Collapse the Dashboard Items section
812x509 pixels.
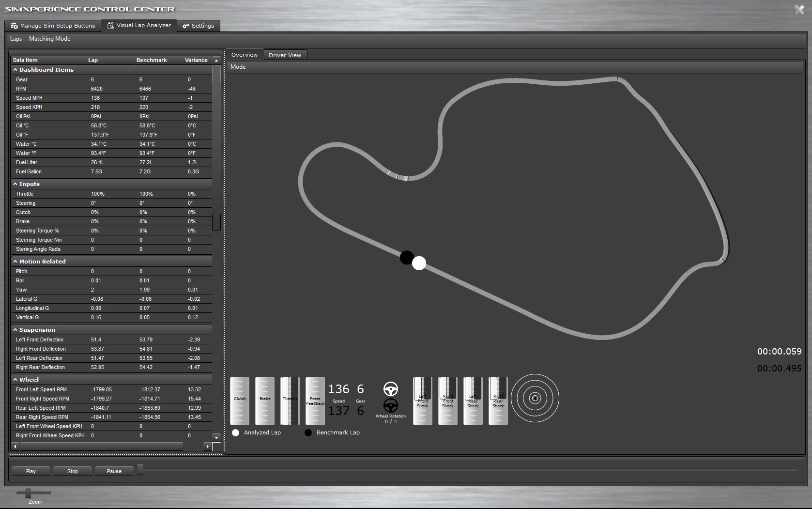tap(16, 69)
